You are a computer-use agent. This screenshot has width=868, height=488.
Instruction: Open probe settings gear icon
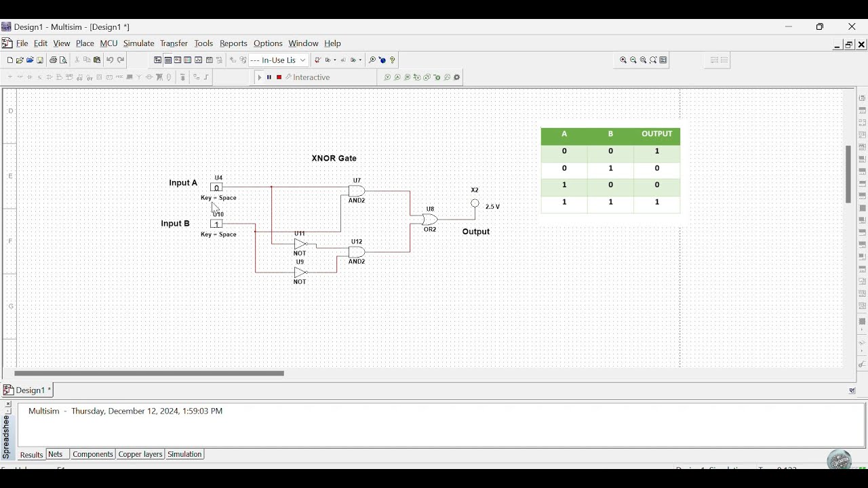[x=458, y=77]
